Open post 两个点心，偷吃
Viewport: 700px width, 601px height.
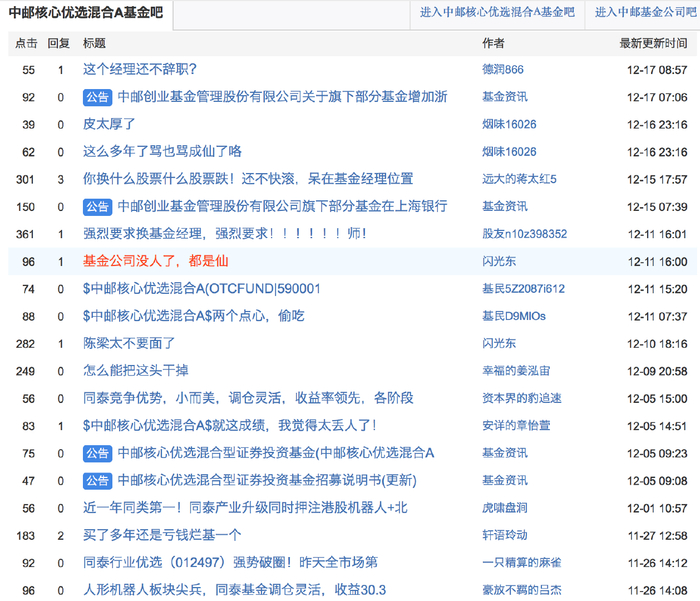193,316
